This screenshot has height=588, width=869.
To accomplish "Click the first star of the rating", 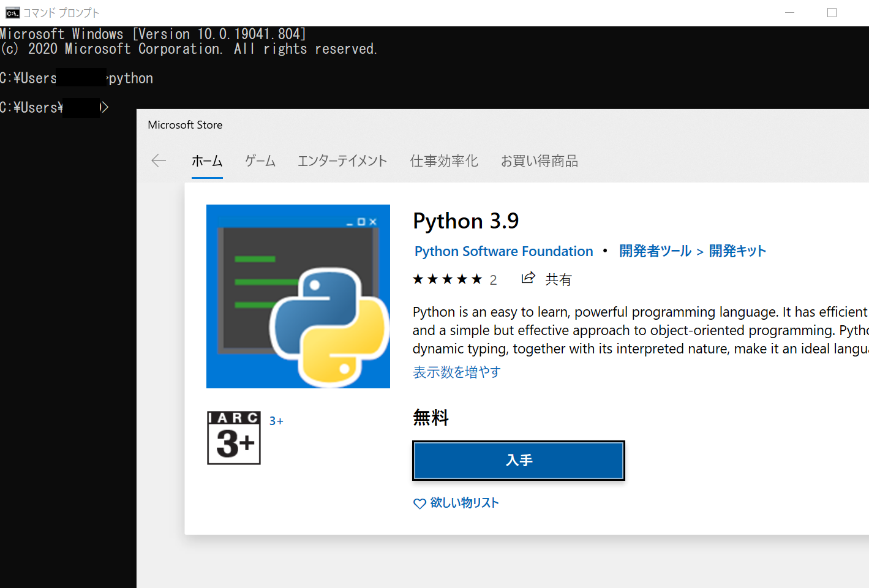I will coord(418,279).
